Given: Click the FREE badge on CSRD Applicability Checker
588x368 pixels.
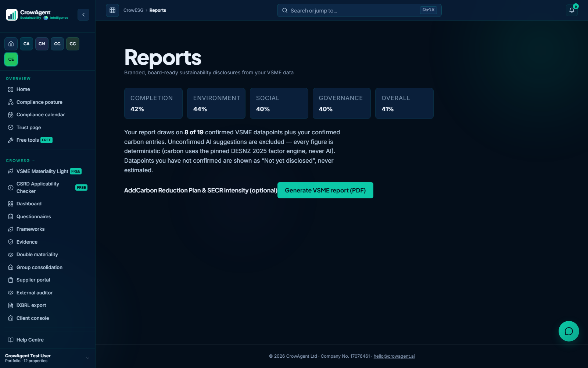Looking at the screenshot, I should point(81,188).
